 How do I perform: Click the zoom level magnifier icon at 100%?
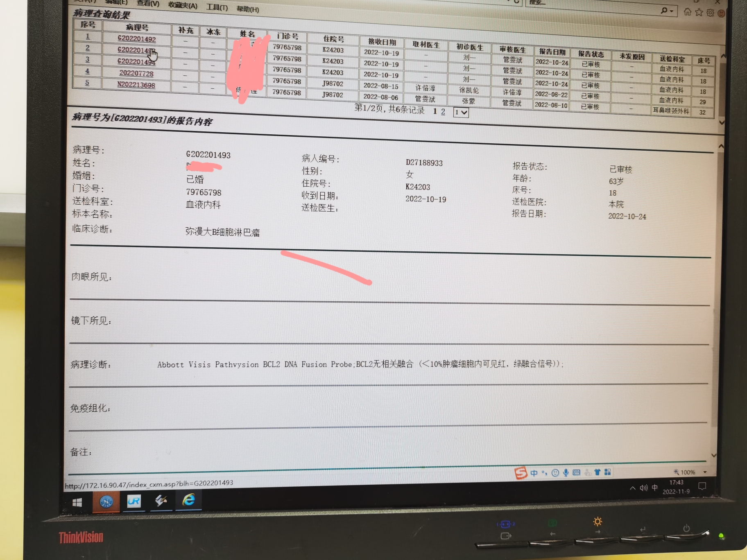pos(676,472)
